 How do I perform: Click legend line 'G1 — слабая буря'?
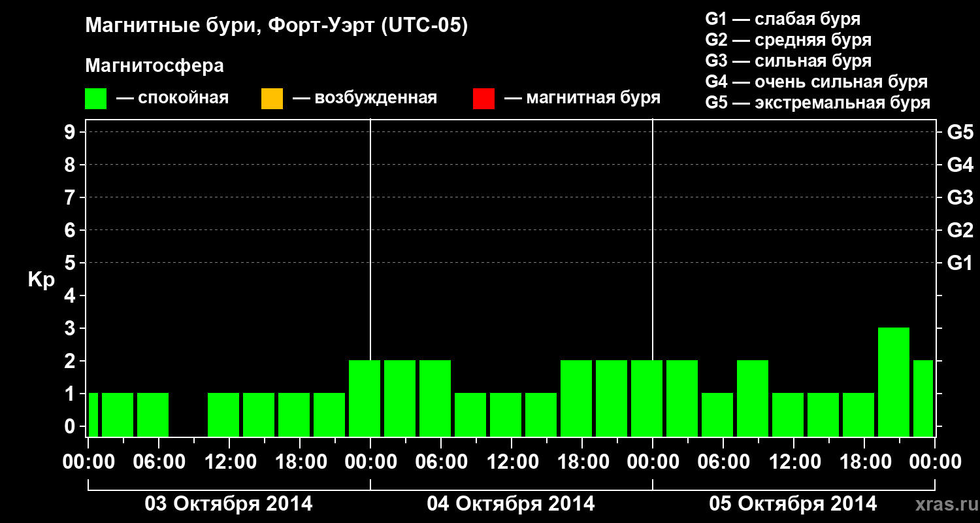(783, 19)
